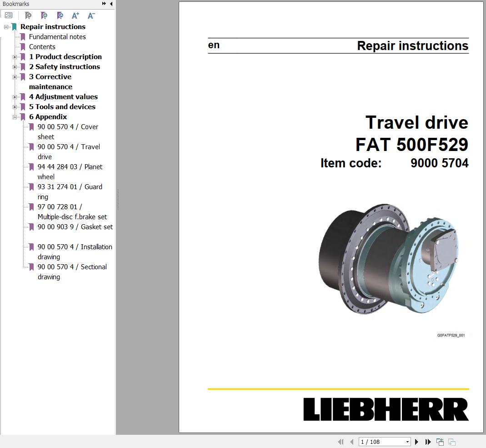Select the 5 Tools and devices bookmark

[x=62, y=106]
